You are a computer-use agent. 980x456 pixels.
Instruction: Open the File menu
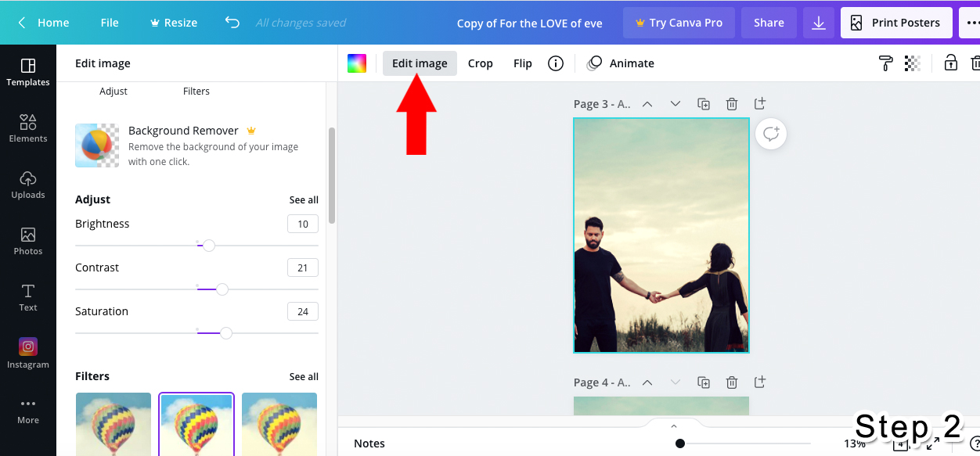tap(110, 23)
